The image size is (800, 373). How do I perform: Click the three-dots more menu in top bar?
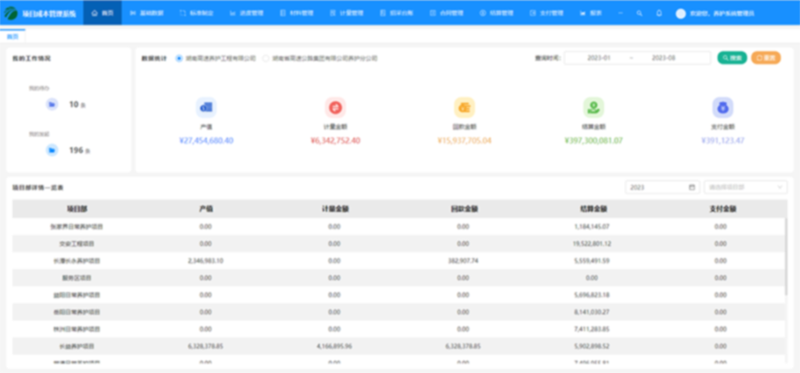(x=620, y=13)
